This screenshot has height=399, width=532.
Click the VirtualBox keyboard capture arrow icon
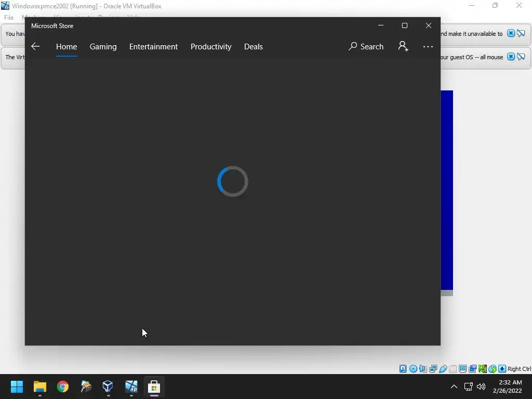pos(502,368)
